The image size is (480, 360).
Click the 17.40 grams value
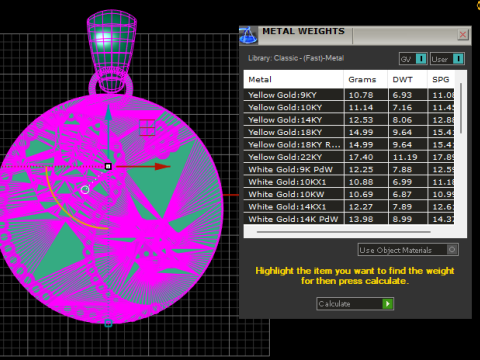click(361, 157)
